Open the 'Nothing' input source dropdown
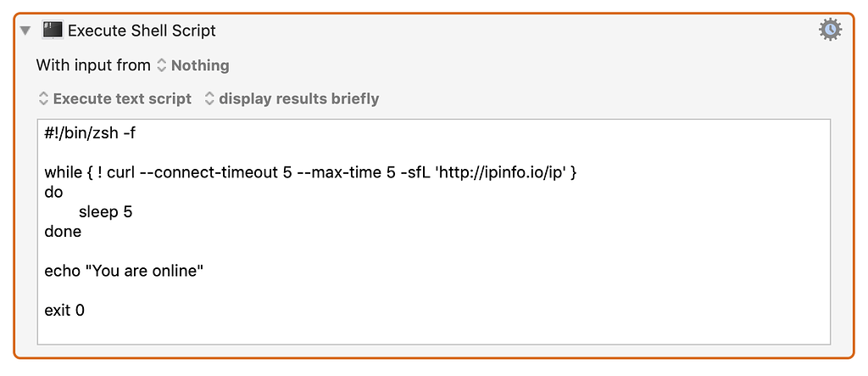The height and width of the screenshot is (376, 868). coord(200,65)
